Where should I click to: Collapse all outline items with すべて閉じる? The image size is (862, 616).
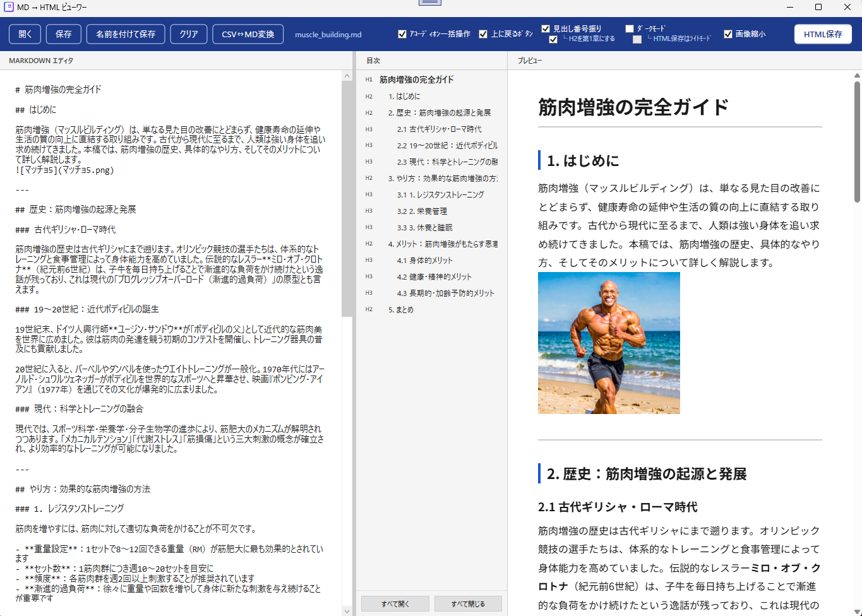coord(468,604)
